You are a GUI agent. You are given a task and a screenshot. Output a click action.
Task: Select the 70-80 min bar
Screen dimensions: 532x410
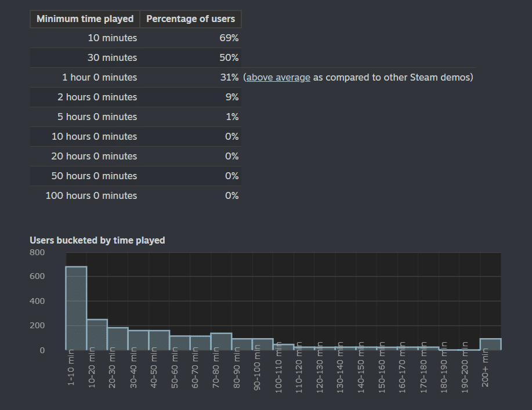pos(221,342)
